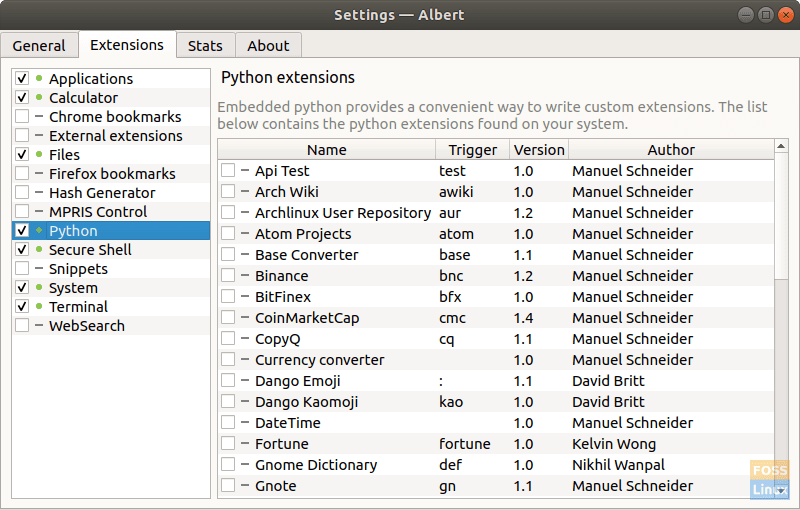This screenshot has height=510, width=800.
Task: Sort the table by Name column header
Action: 326,150
